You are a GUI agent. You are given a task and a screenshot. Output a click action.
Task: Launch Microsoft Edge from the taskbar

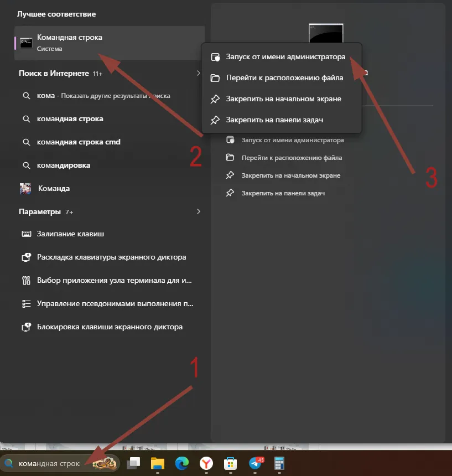(182, 463)
